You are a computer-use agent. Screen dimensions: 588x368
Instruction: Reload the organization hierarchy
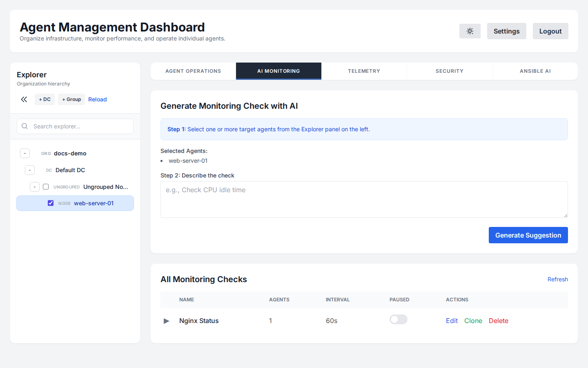[x=97, y=99]
